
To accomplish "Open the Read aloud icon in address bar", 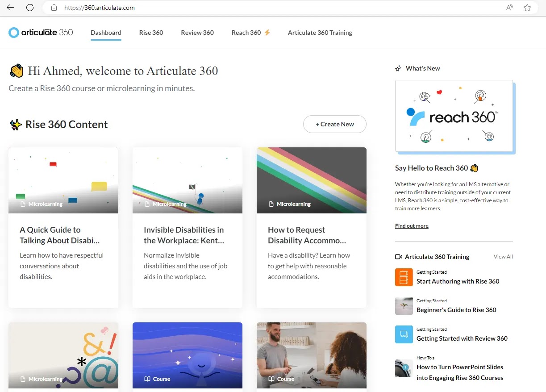I will [509, 8].
